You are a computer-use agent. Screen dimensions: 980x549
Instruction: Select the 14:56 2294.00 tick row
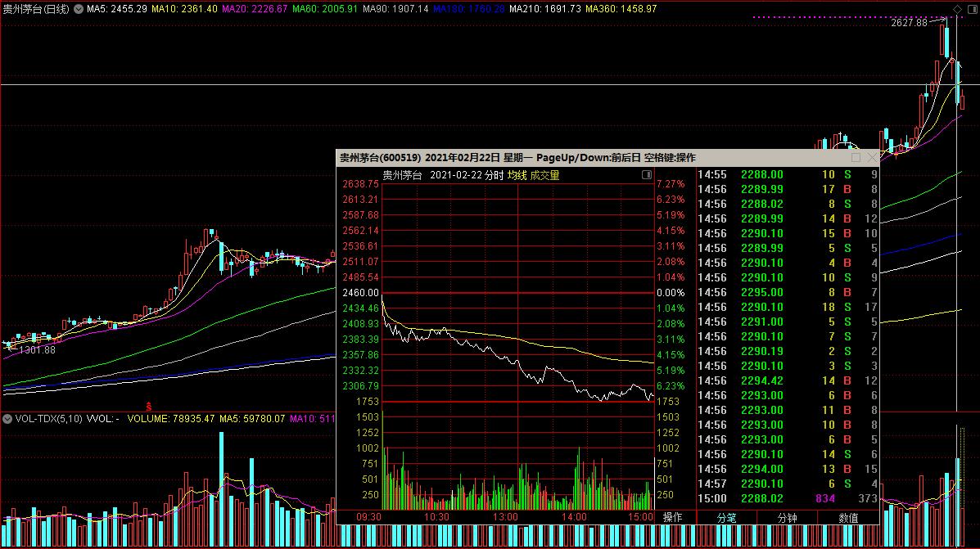click(788, 469)
